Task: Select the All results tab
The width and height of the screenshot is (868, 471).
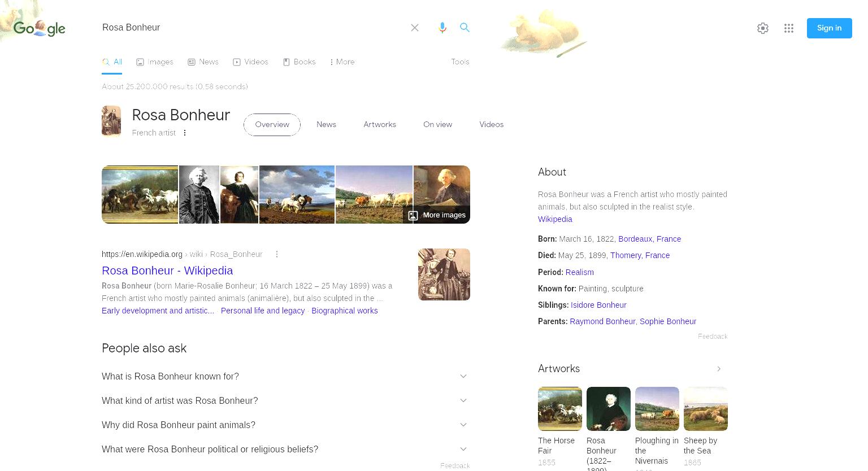Action: point(112,62)
